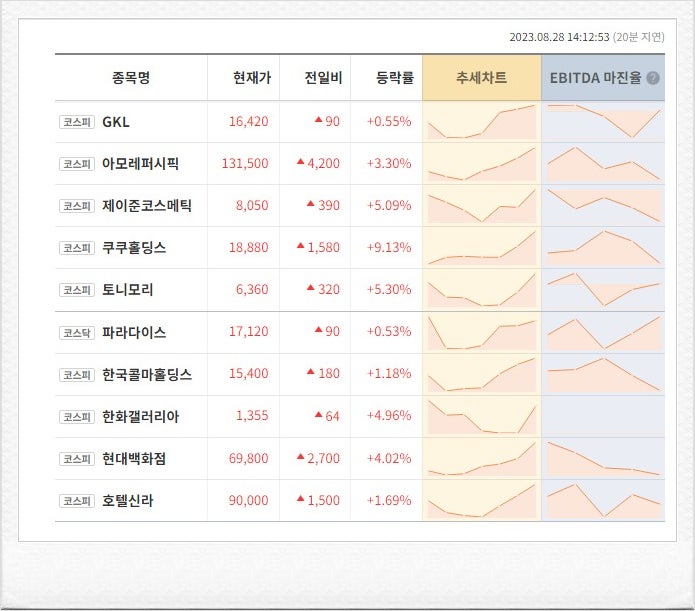
Task: Click the change rate +5.30%
Action: pos(389,290)
